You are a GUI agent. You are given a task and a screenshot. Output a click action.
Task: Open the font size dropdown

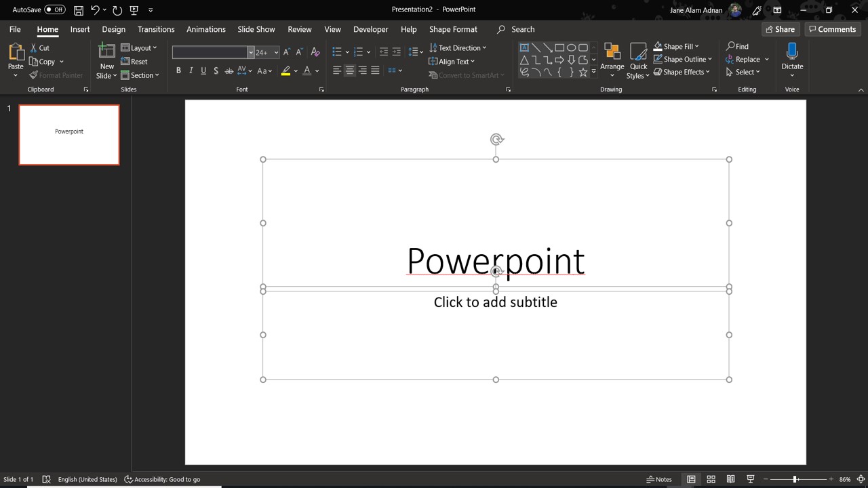pos(275,52)
